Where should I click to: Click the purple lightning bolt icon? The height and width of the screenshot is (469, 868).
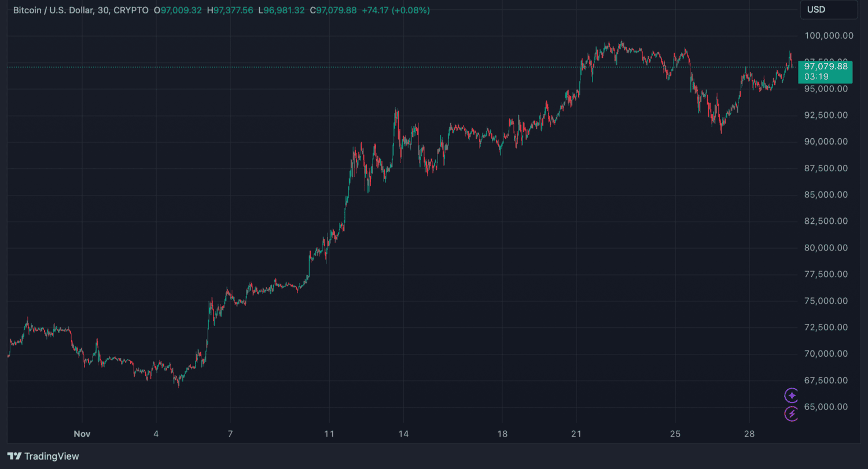792,413
